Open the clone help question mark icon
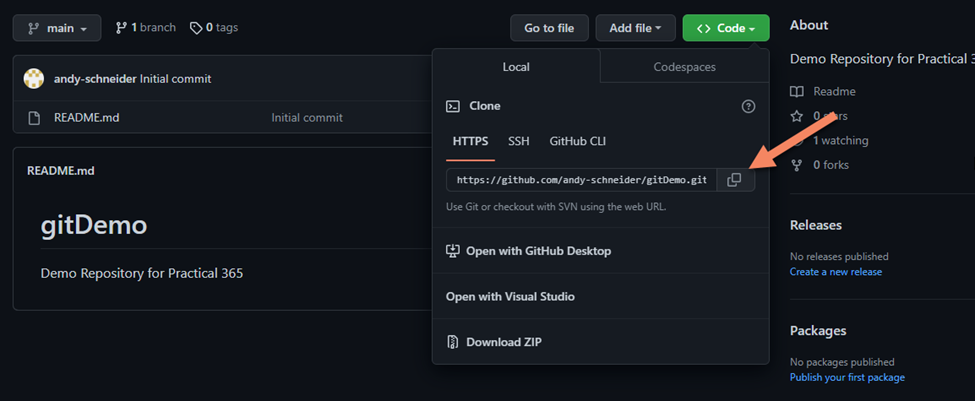 click(x=749, y=106)
